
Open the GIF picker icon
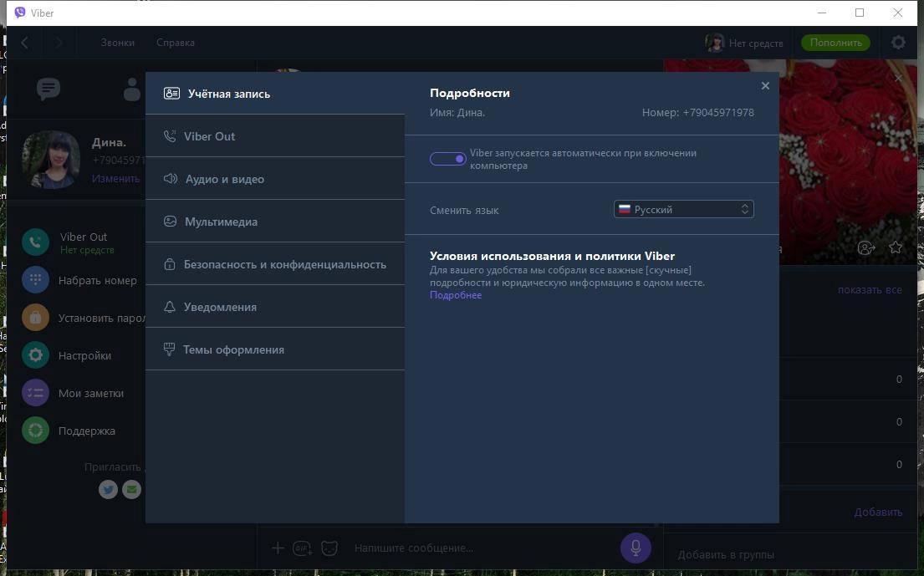pyautogui.click(x=303, y=548)
